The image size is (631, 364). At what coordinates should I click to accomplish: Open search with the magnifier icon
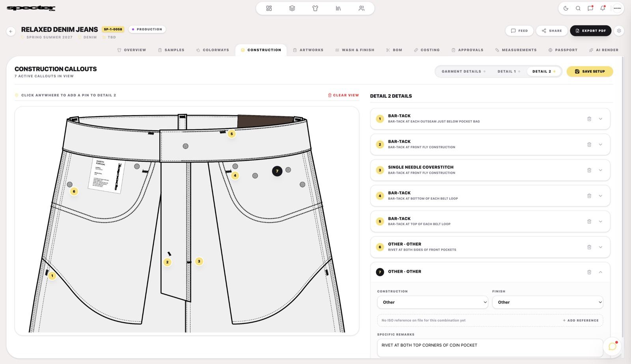click(578, 8)
